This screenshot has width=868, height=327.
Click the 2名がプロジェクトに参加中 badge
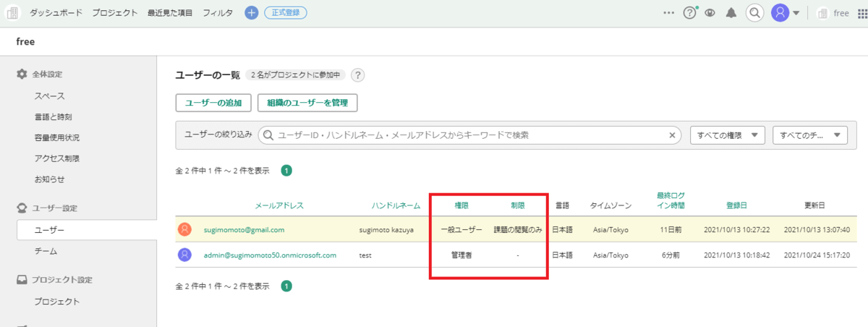coord(295,75)
